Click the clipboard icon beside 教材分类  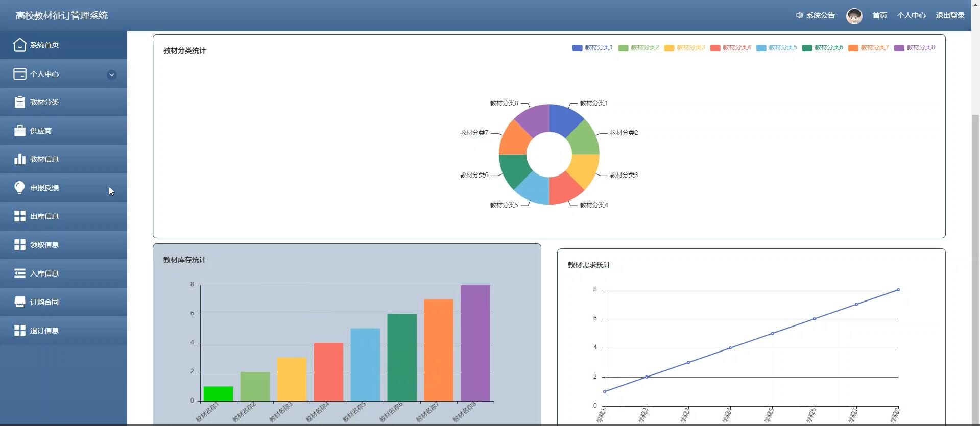19,102
